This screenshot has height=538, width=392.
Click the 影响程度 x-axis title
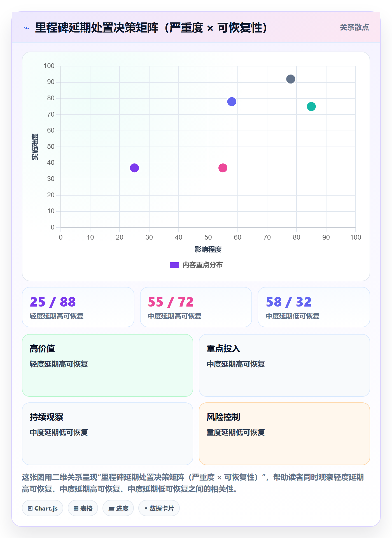(208, 249)
